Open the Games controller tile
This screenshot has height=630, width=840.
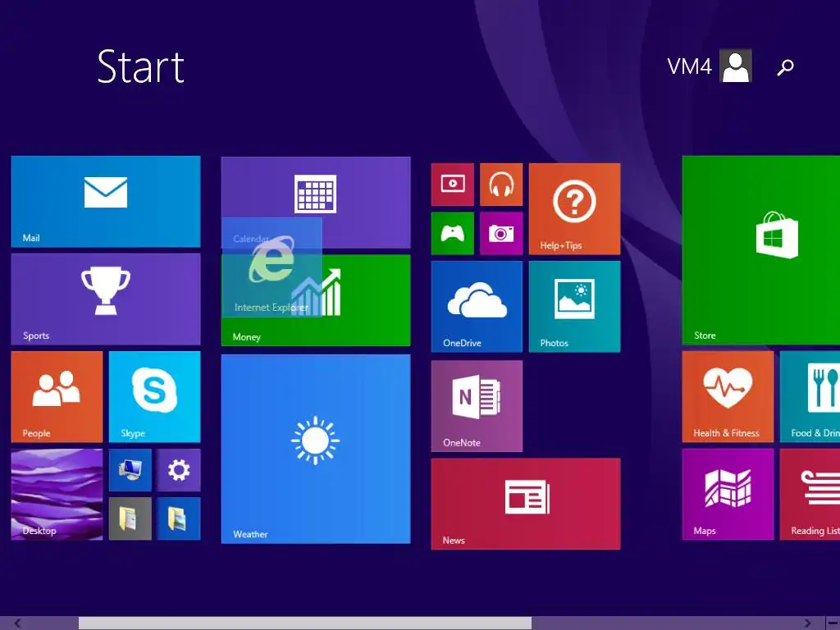pos(453,233)
